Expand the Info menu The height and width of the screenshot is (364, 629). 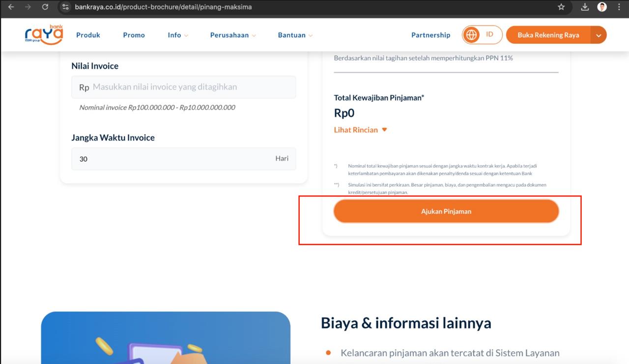pos(177,35)
